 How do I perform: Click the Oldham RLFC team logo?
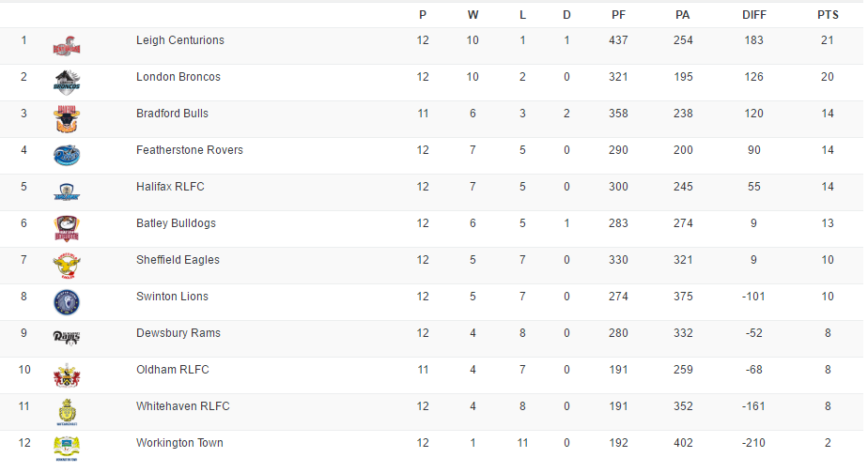(67, 375)
